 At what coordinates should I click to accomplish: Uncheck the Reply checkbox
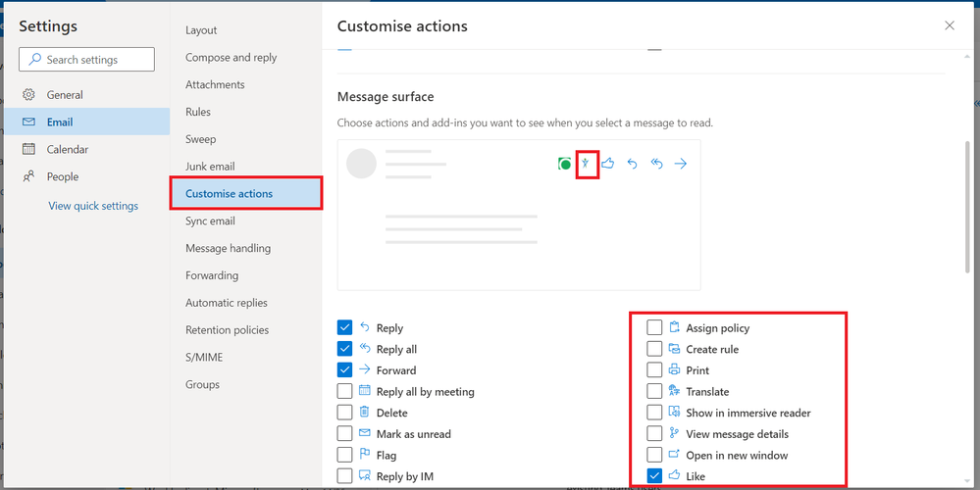click(344, 327)
